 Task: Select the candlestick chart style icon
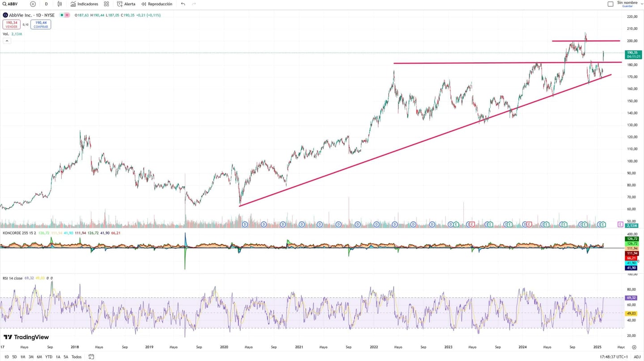pyautogui.click(x=59, y=4)
